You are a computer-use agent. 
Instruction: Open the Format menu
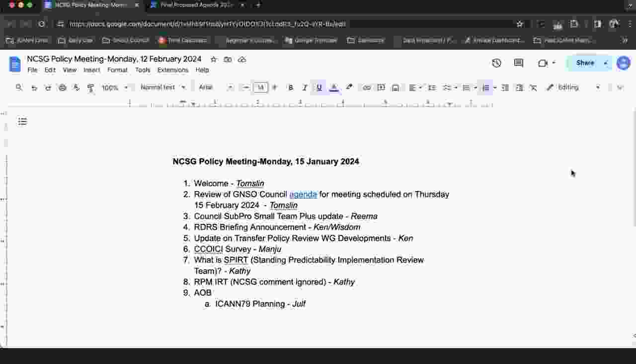[117, 70]
